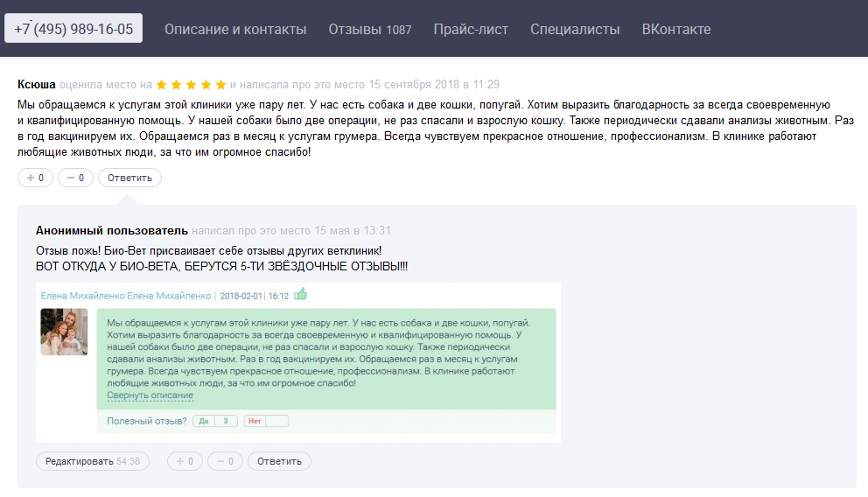Image resolution: width=868 pixels, height=497 pixels.
Task: Click Свернуть описание link in screenshot
Action: [150, 395]
